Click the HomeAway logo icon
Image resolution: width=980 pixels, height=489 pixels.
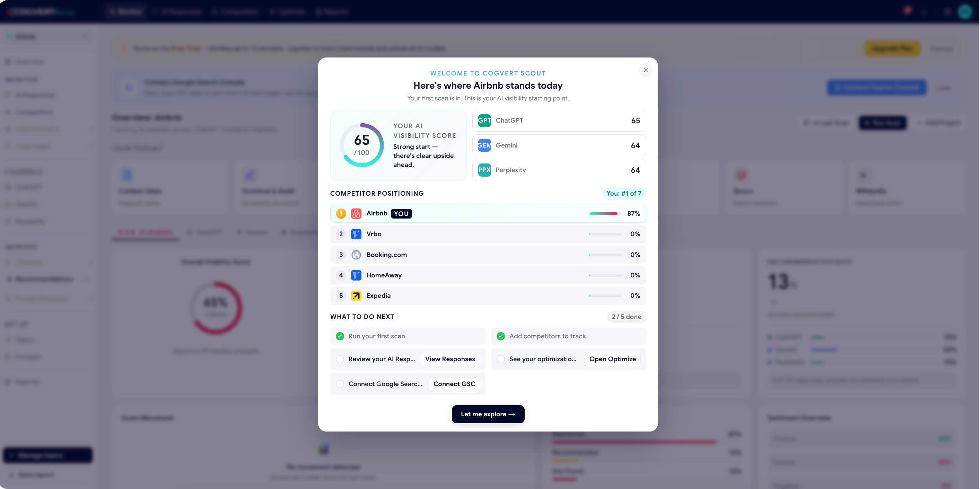356,275
